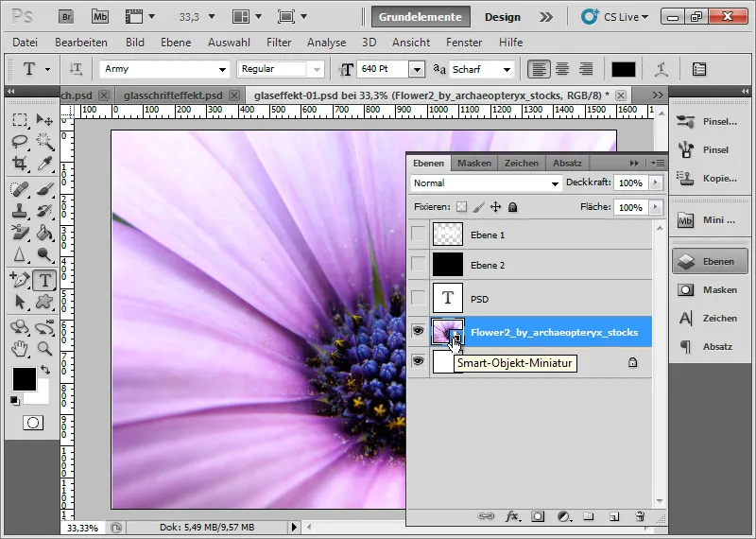
Task: Toggle lock transparent pixels
Action: pyautogui.click(x=461, y=207)
